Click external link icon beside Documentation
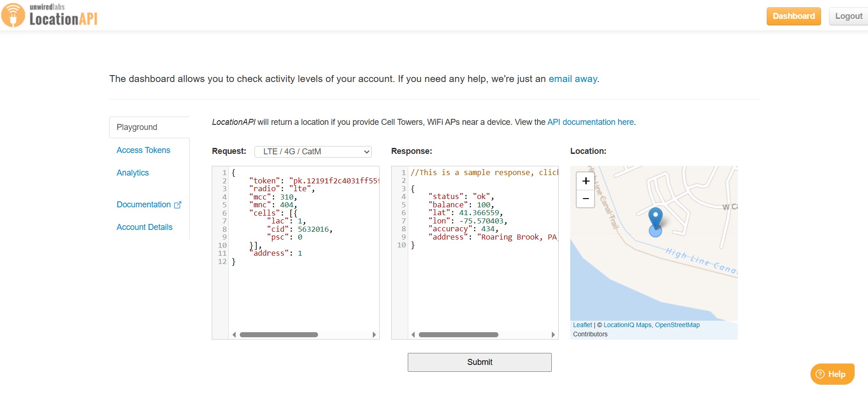This screenshot has width=868, height=399. (178, 205)
